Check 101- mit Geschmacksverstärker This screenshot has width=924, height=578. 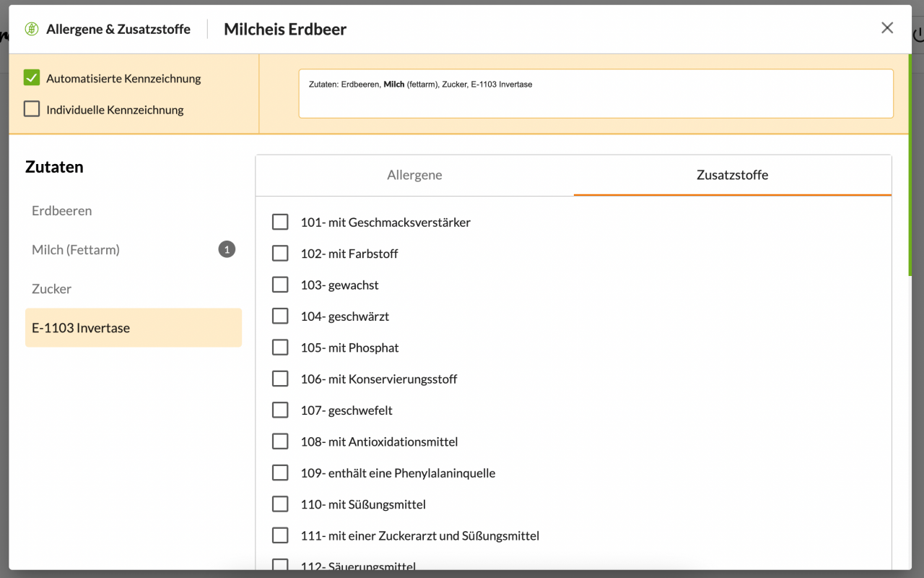click(x=280, y=223)
